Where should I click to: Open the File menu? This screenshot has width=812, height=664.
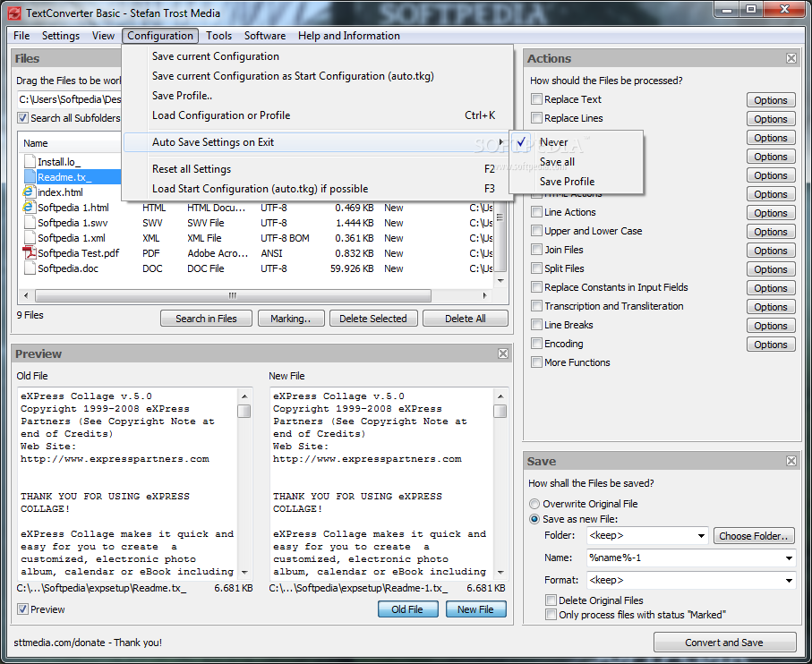(x=21, y=36)
